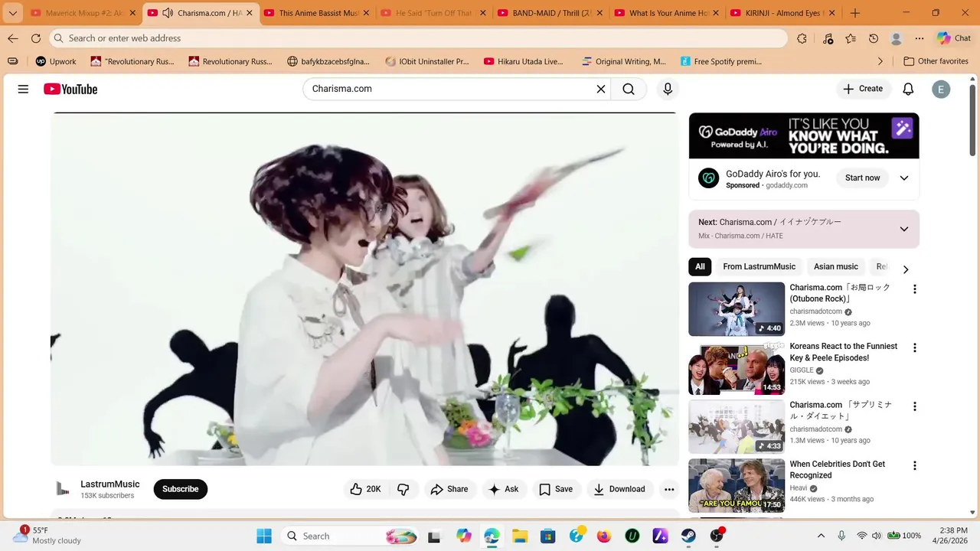Image resolution: width=980 pixels, height=551 pixels.
Task: Switch to Maverick Mixup browser tab
Action: (x=84, y=13)
